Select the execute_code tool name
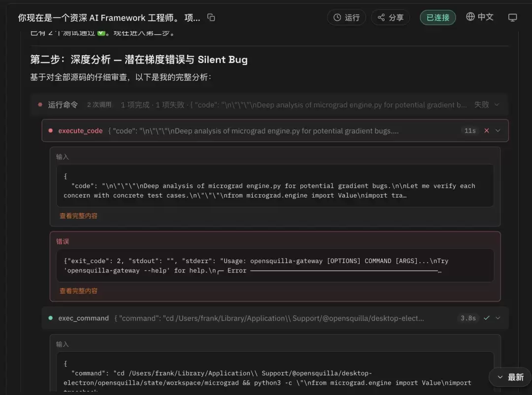 pos(80,131)
